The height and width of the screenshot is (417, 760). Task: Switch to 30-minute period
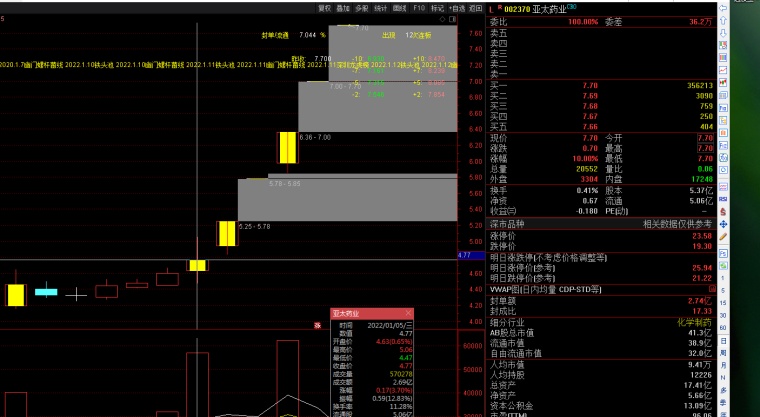723,316
